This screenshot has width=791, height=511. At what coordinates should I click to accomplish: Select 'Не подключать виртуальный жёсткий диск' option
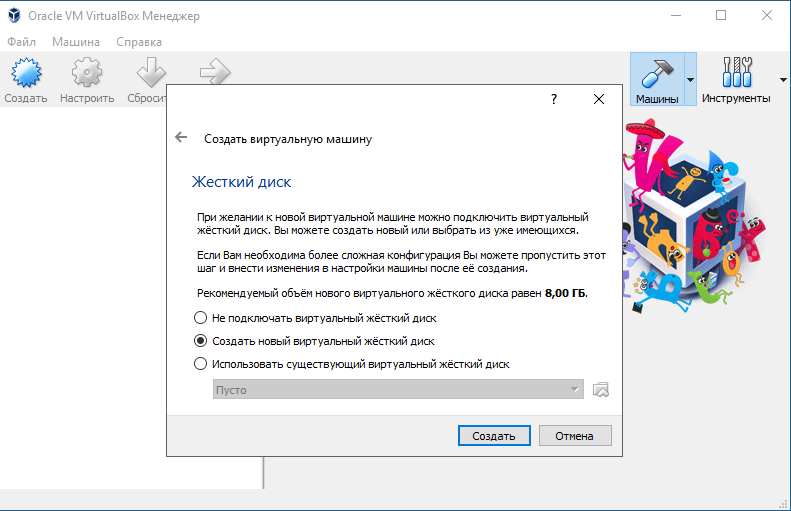coord(315,318)
